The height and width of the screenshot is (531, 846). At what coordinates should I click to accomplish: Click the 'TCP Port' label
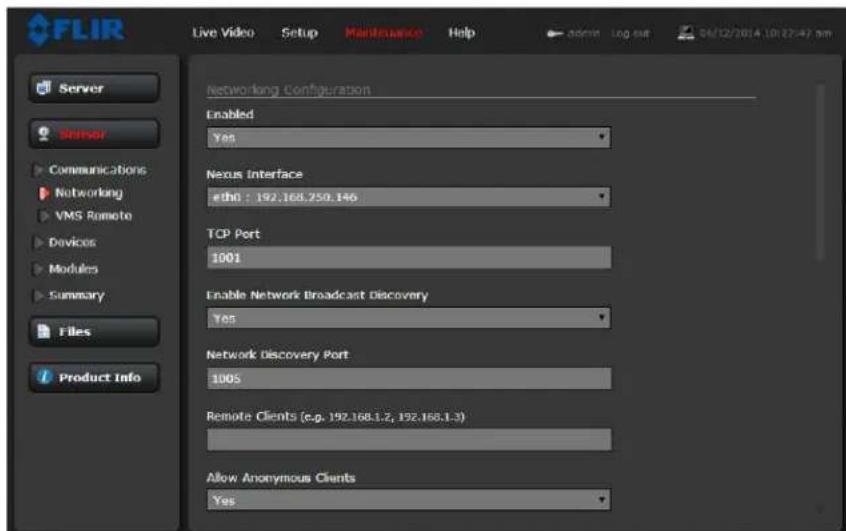(x=233, y=234)
